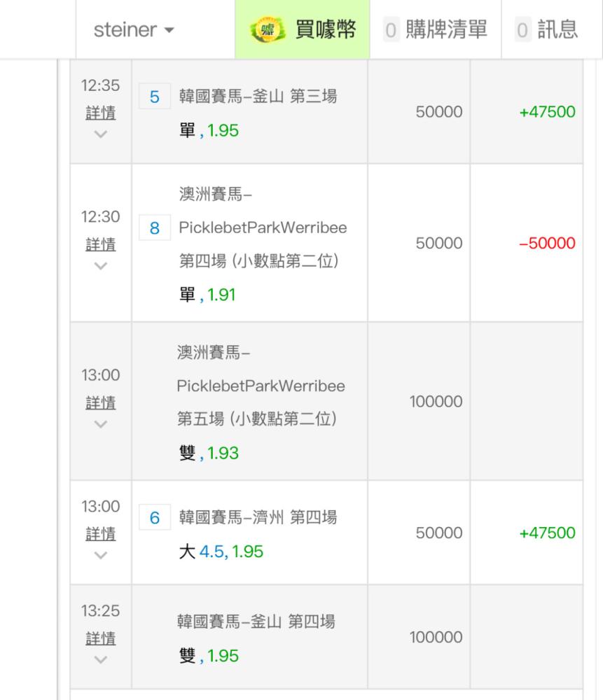Open the 訊息 tab

547,30
